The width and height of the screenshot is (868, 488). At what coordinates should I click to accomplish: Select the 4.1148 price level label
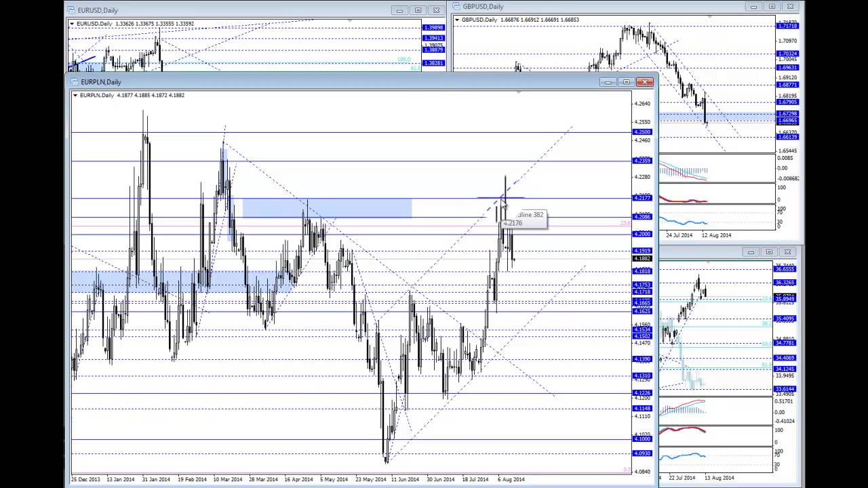pos(642,409)
